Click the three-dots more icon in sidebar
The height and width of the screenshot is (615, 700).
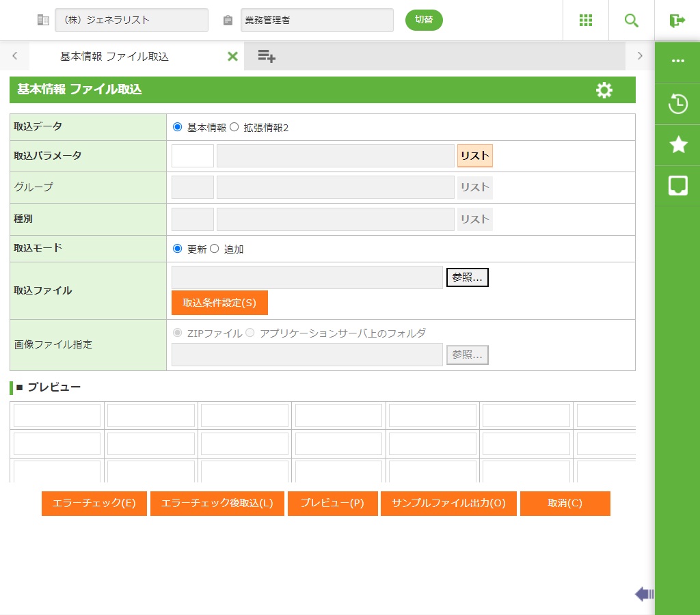point(677,61)
